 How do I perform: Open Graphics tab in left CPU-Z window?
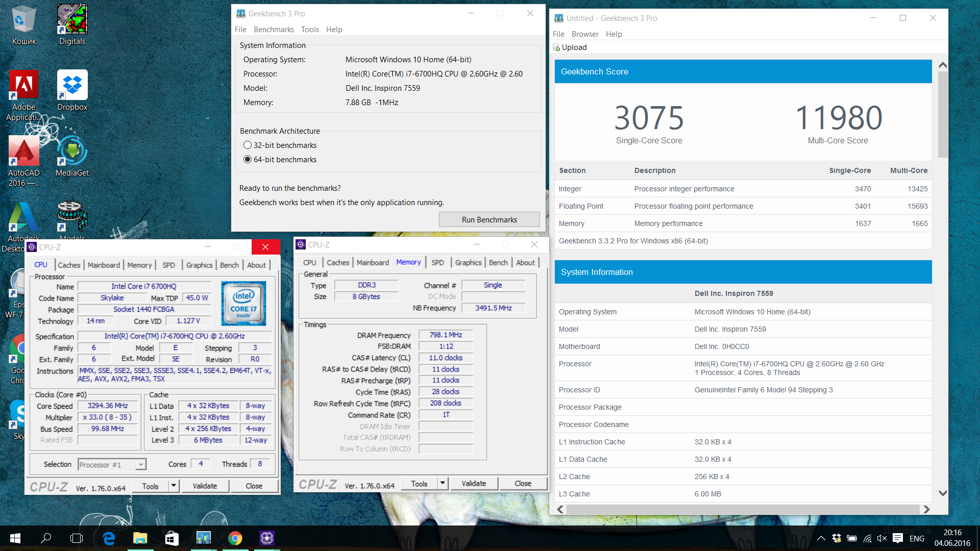click(x=199, y=265)
